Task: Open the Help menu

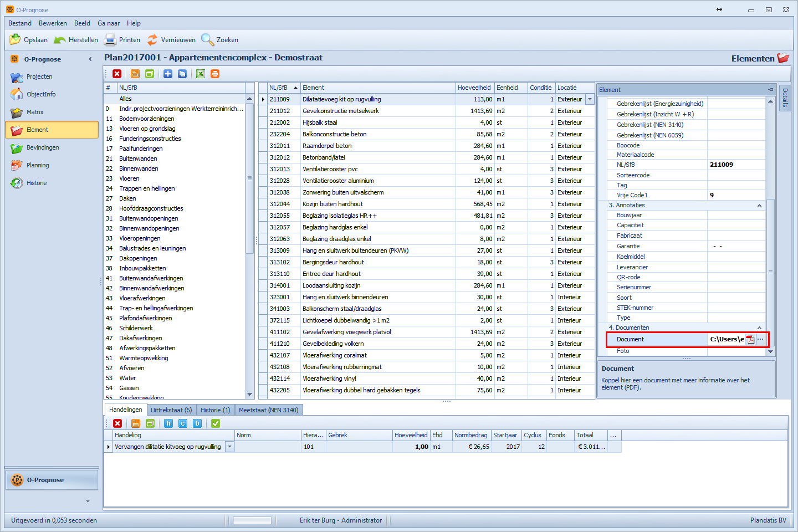Action: [x=134, y=23]
